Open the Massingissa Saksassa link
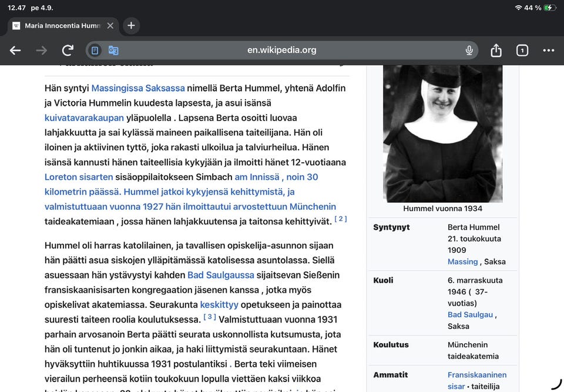The width and height of the screenshot is (564, 392). pyautogui.click(x=138, y=88)
